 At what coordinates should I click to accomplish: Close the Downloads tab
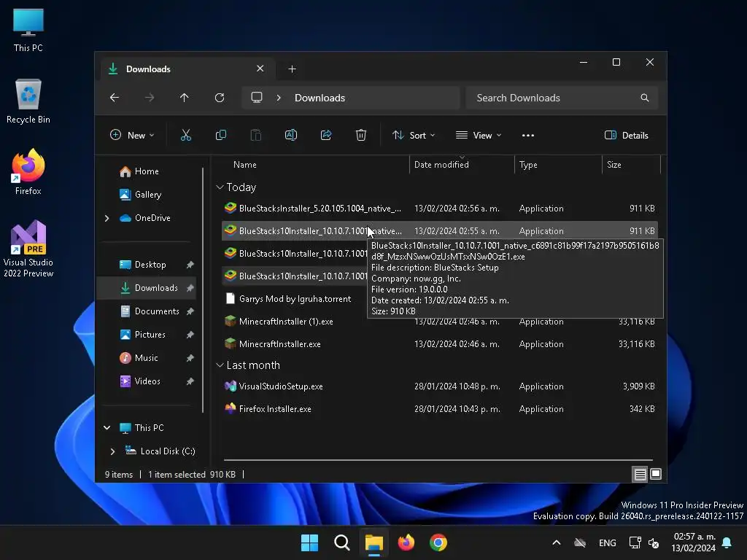click(x=260, y=69)
